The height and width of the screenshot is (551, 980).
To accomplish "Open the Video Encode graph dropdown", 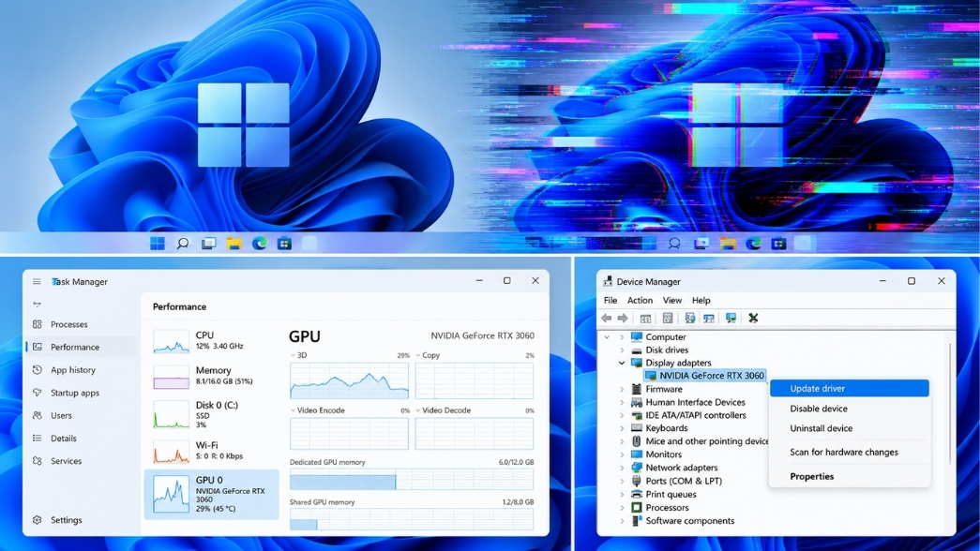I will point(294,410).
